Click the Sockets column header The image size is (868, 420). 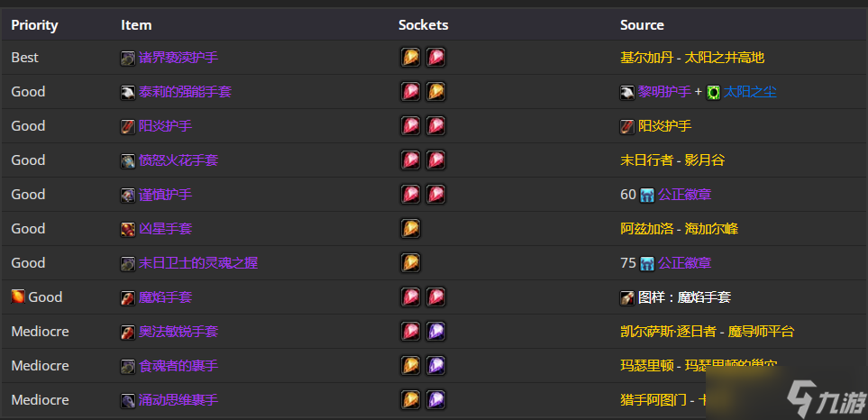click(424, 25)
